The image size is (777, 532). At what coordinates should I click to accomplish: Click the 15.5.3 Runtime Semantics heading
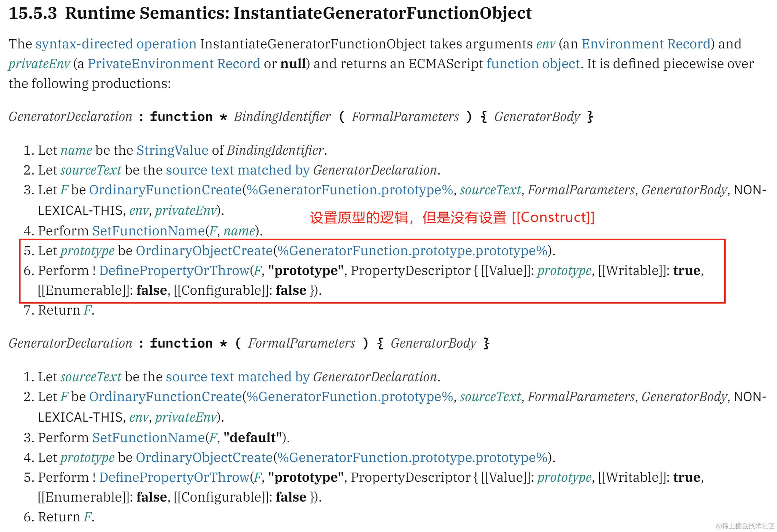coord(270,13)
